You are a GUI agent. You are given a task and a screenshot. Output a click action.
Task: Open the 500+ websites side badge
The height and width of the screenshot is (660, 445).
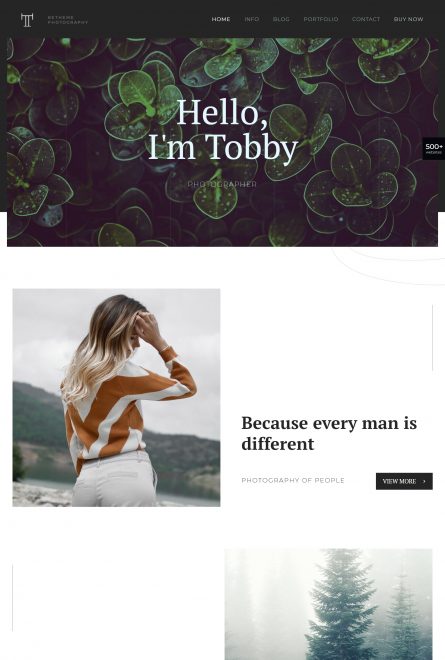pyautogui.click(x=434, y=149)
